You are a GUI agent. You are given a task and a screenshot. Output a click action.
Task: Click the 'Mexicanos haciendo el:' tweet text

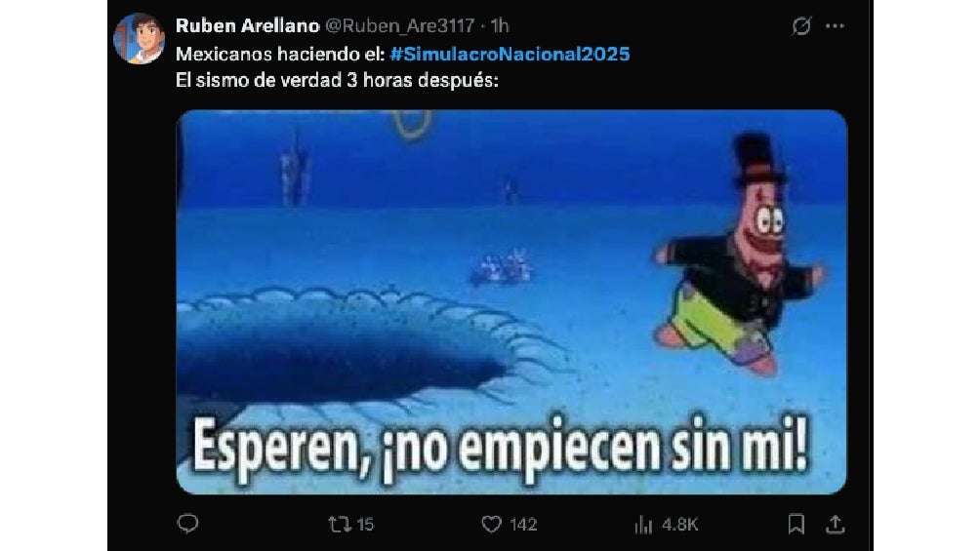(280, 54)
